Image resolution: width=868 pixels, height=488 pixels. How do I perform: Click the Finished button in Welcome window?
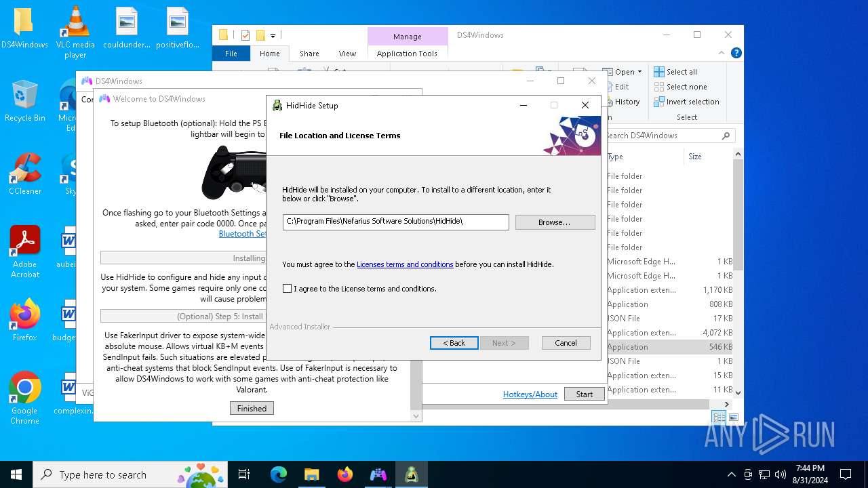(x=252, y=408)
